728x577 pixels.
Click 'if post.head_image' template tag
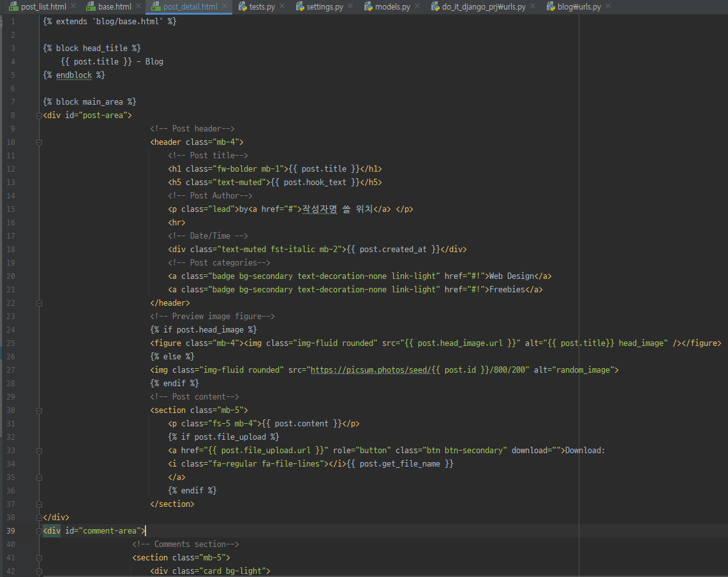[204, 330]
